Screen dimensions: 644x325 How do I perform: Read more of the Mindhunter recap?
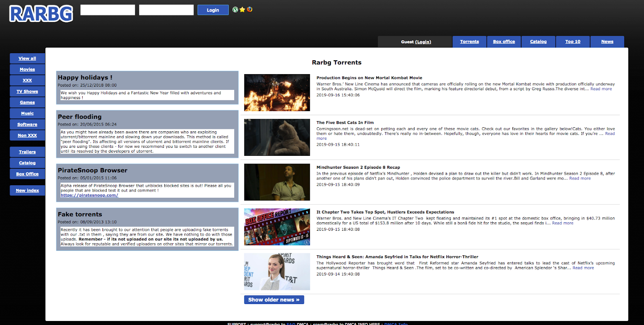point(580,178)
